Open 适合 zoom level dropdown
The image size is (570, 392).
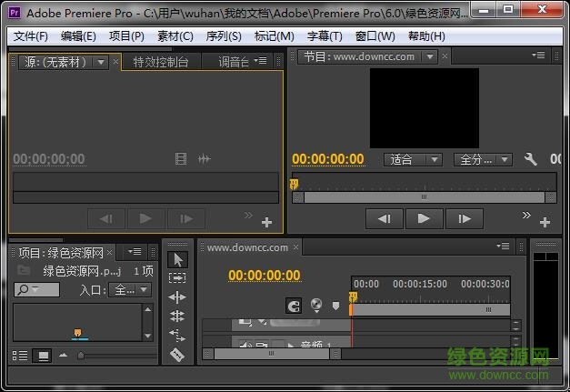pos(412,159)
